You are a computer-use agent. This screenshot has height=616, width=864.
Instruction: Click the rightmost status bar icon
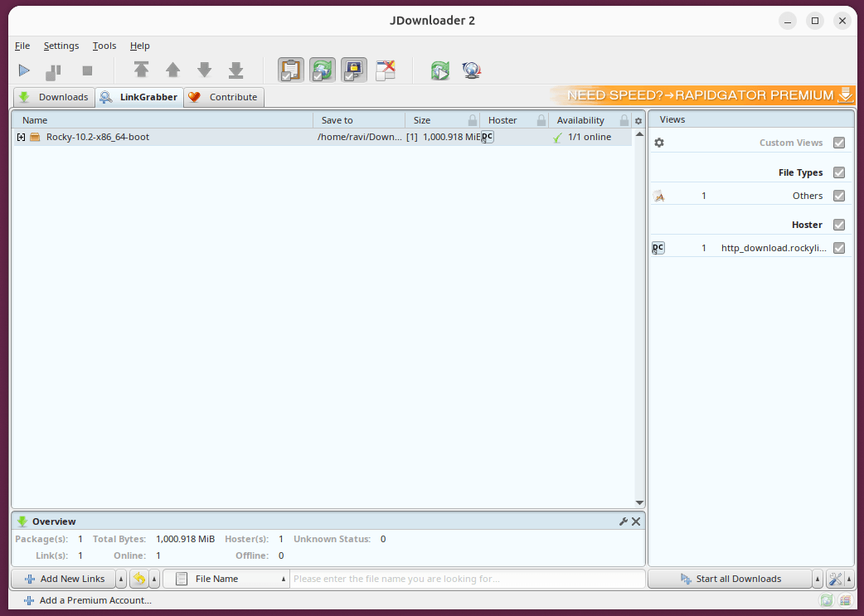845,600
